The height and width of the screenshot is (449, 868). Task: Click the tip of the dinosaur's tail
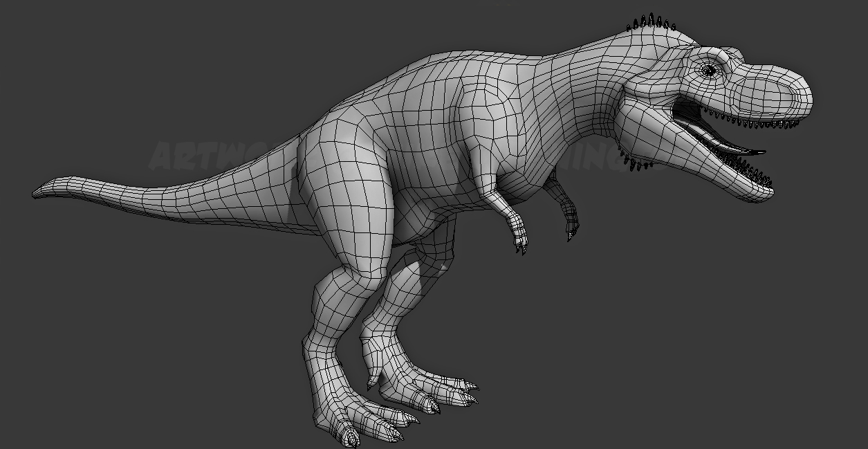tap(37, 192)
